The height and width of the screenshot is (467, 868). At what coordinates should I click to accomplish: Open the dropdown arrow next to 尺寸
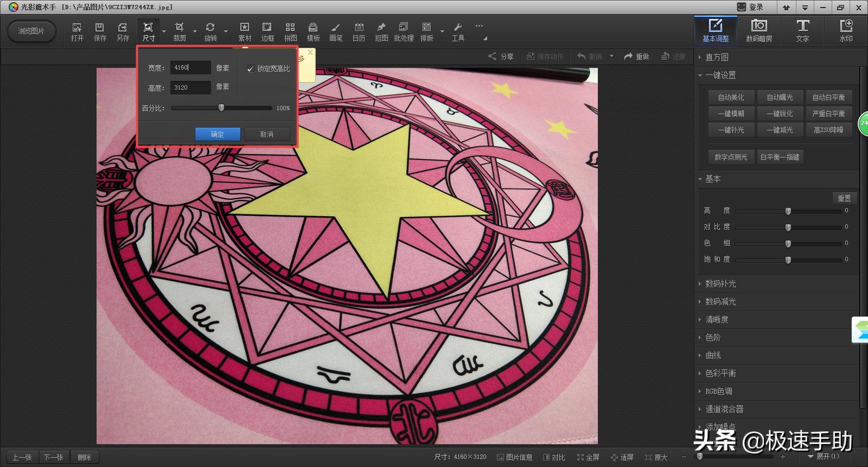click(164, 31)
